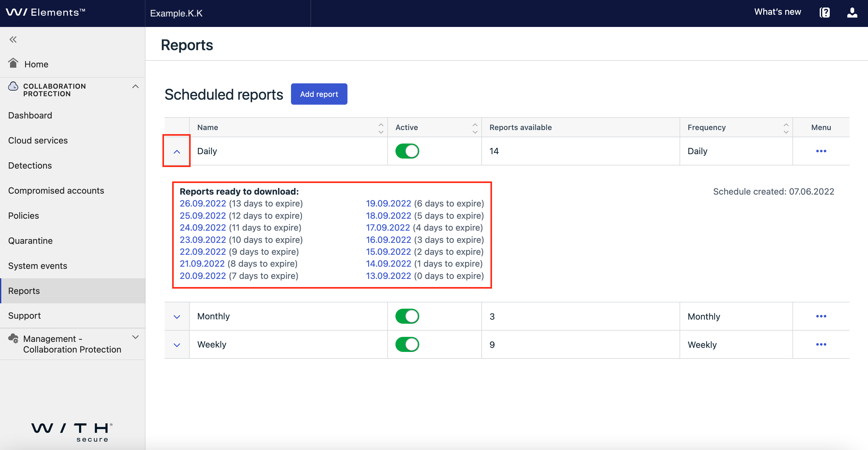Open What's new link
The image size is (868, 450).
[x=777, y=12]
